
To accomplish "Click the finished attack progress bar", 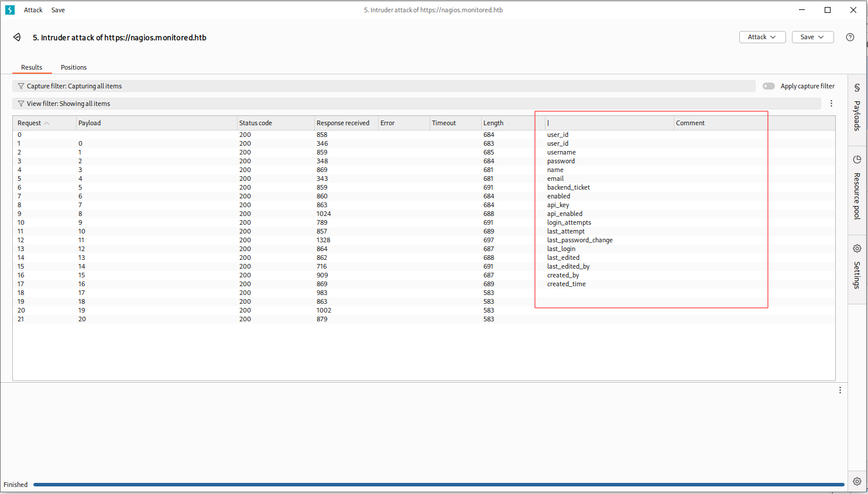I will click(x=438, y=485).
